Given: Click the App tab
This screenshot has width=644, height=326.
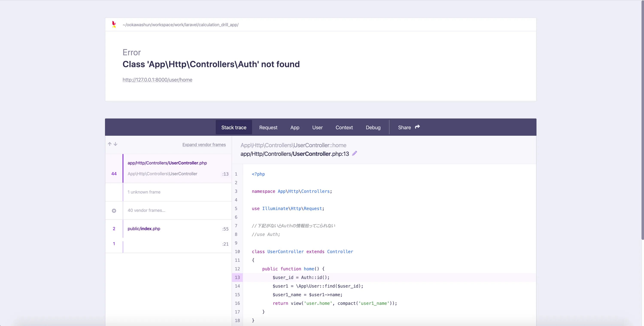Looking at the screenshot, I should click(295, 127).
